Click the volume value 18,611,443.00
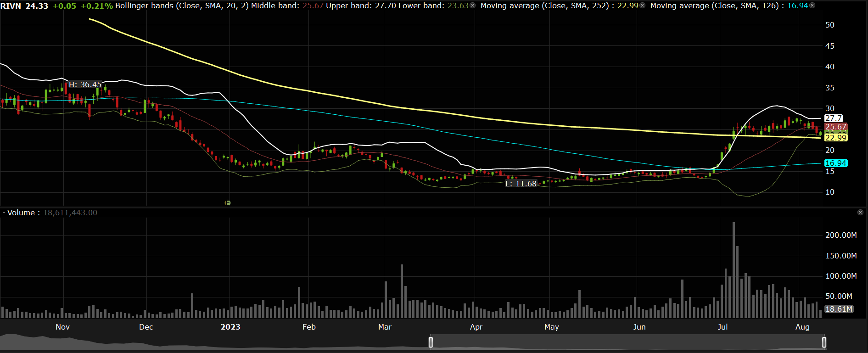Screen dimensions: 868x353 (x=70, y=213)
